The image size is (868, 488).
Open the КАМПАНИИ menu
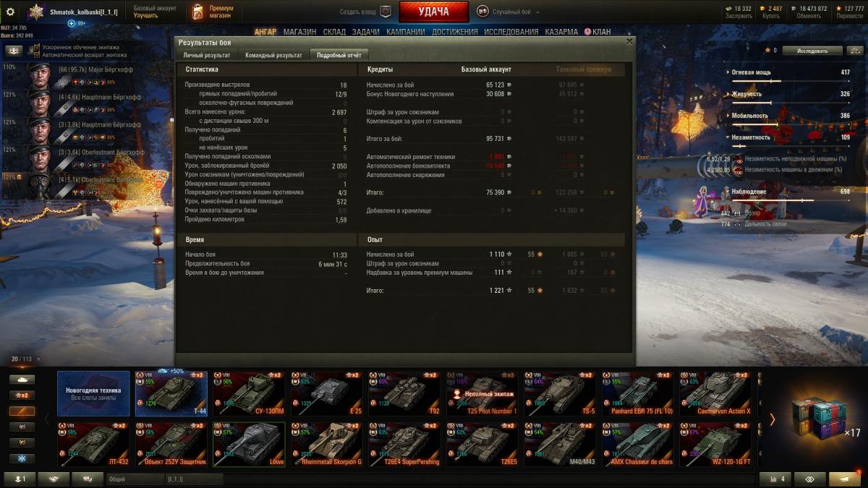tap(406, 32)
